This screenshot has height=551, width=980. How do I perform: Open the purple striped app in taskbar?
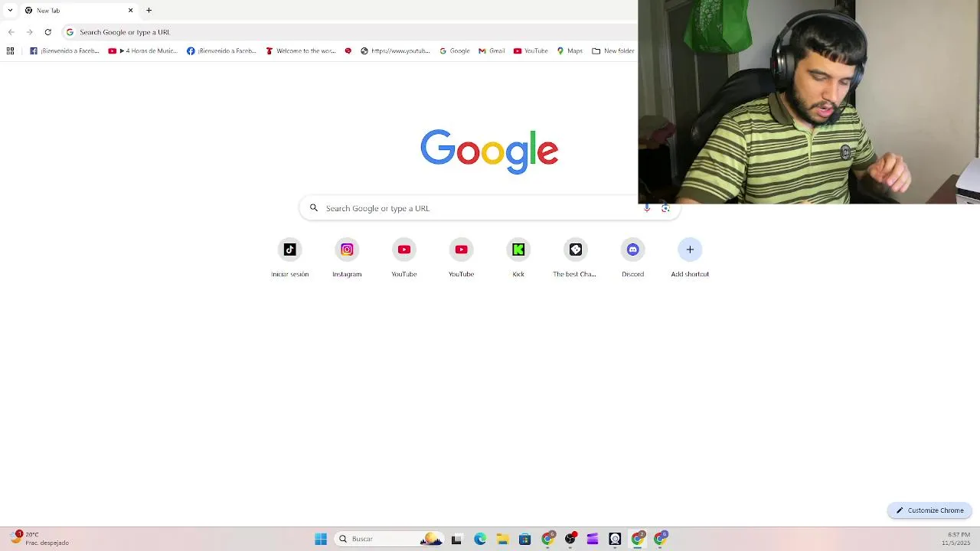[593, 539]
